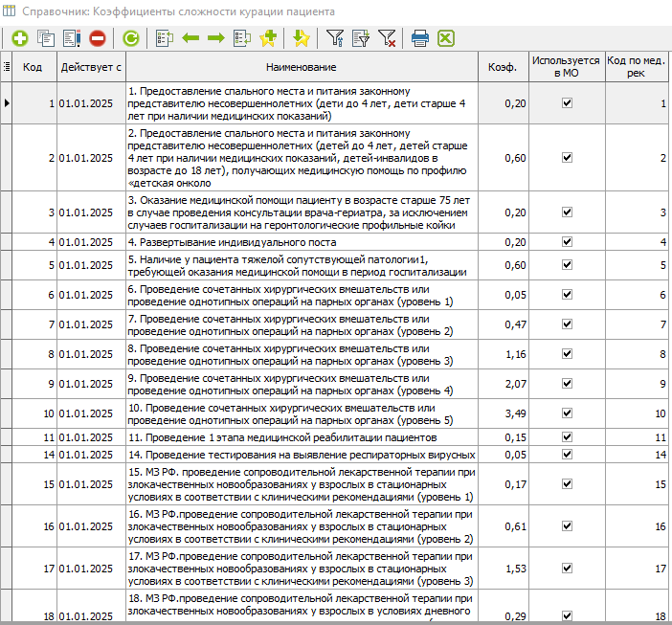Toggle the 'Используется в МО' checkbox for code 10
Screen dimensions: 672x625
[x=566, y=413]
